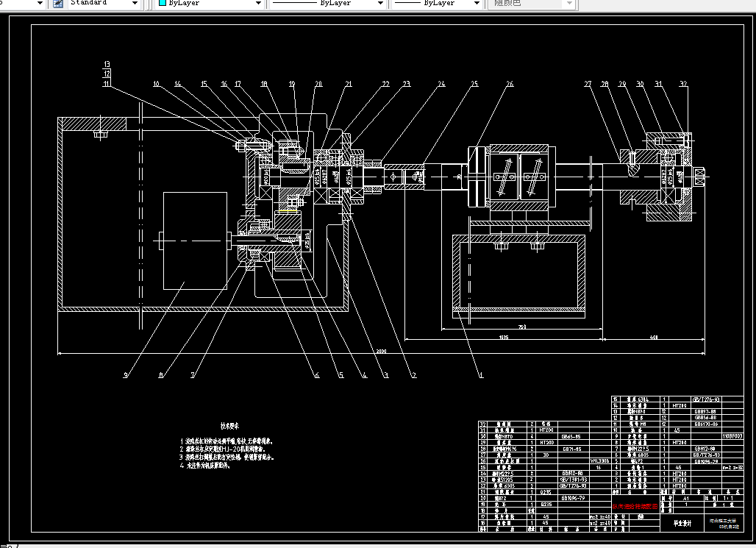Click the part balloon number 25
Viewport: 756px width, 548px height.
coord(474,83)
